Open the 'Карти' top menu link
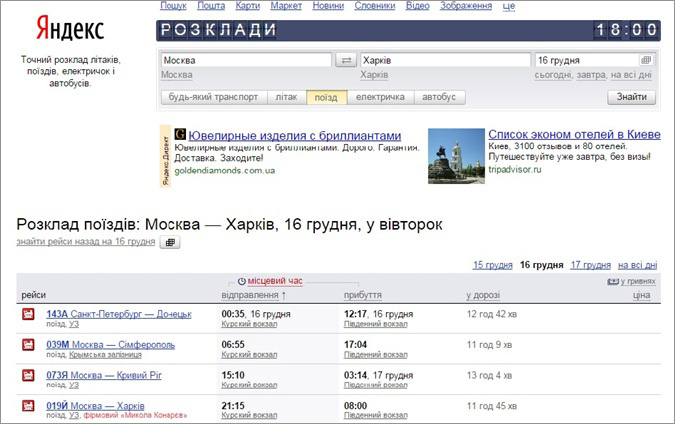The height and width of the screenshot is (424, 675). tap(248, 6)
